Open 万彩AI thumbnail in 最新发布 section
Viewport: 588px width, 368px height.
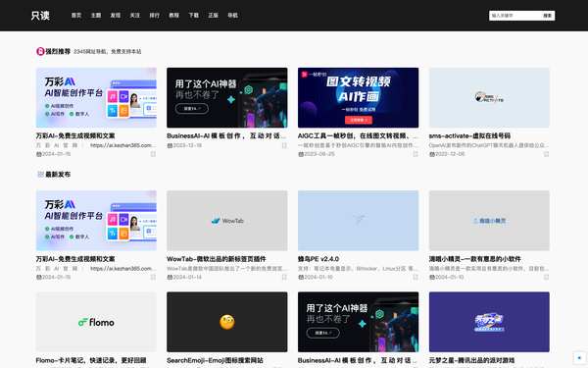coord(96,221)
